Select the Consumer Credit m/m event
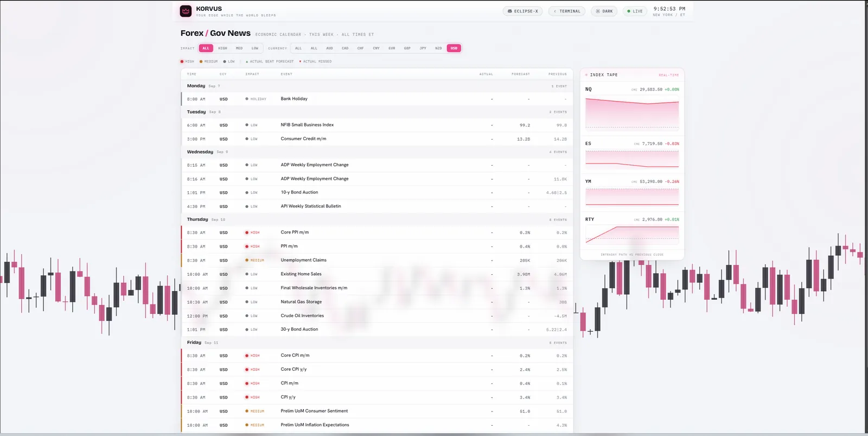Image resolution: width=868 pixels, height=436 pixels. (377, 139)
